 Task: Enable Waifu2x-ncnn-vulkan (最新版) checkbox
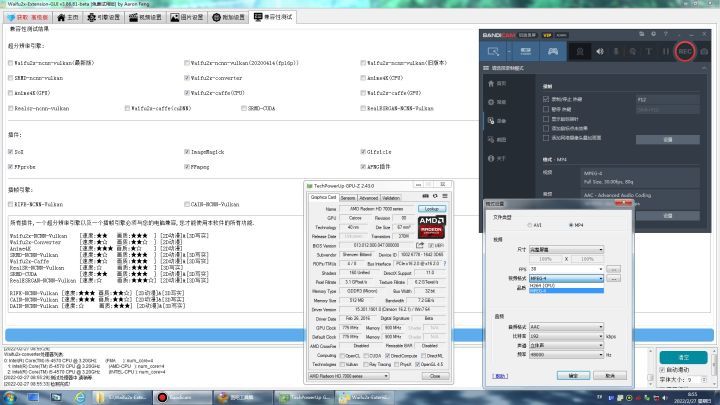[11, 62]
